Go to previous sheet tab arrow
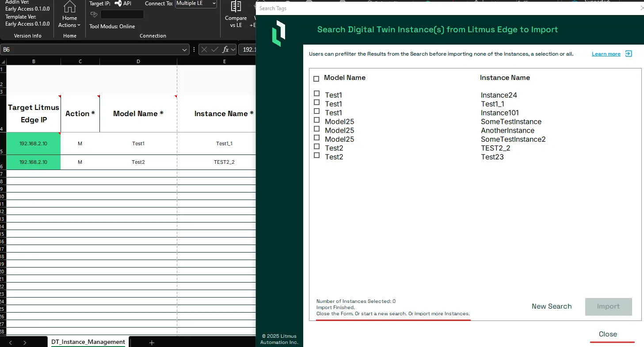The height and width of the screenshot is (347, 644). [11, 343]
